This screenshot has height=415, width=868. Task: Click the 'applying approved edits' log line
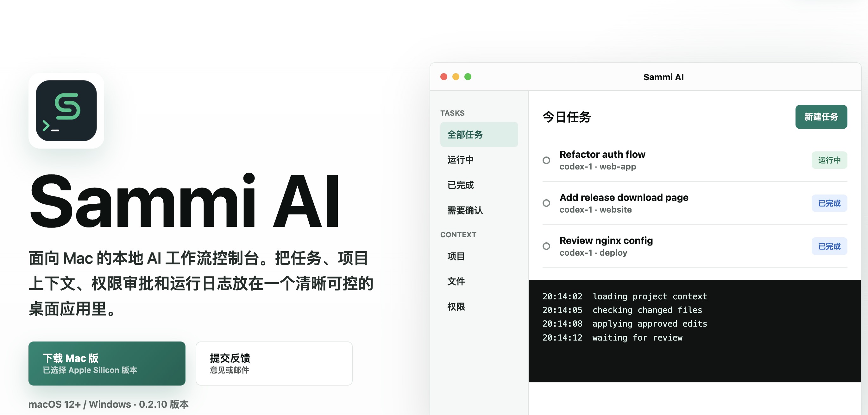(x=624, y=324)
